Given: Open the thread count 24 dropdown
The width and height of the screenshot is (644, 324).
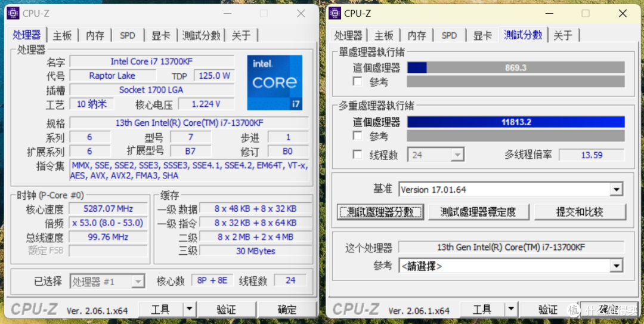Looking at the screenshot, I should 436,155.
